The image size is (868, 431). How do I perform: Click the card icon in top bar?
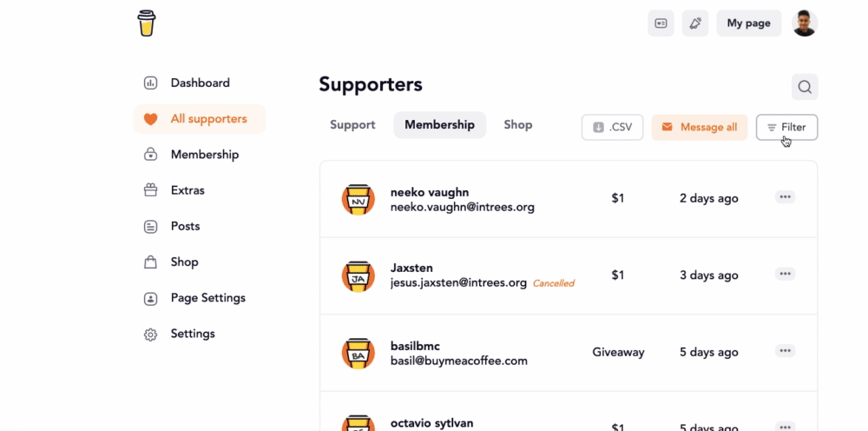[x=661, y=23]
